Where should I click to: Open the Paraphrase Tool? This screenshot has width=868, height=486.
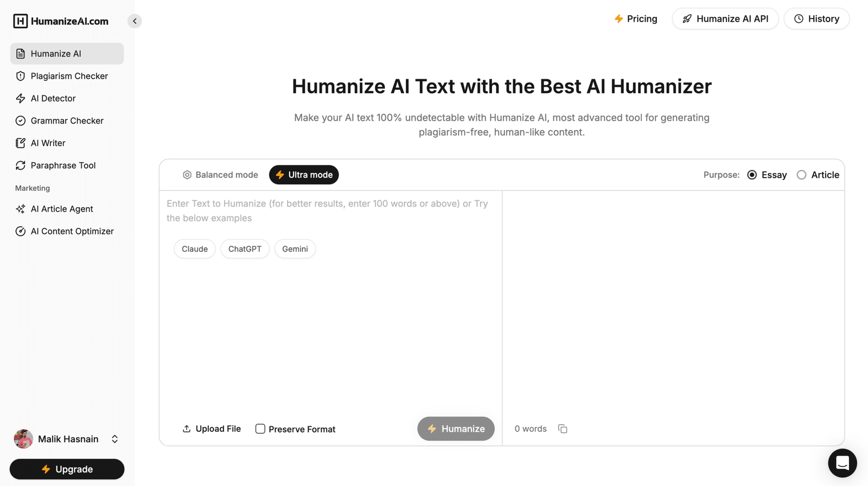[x=63, y=165]
